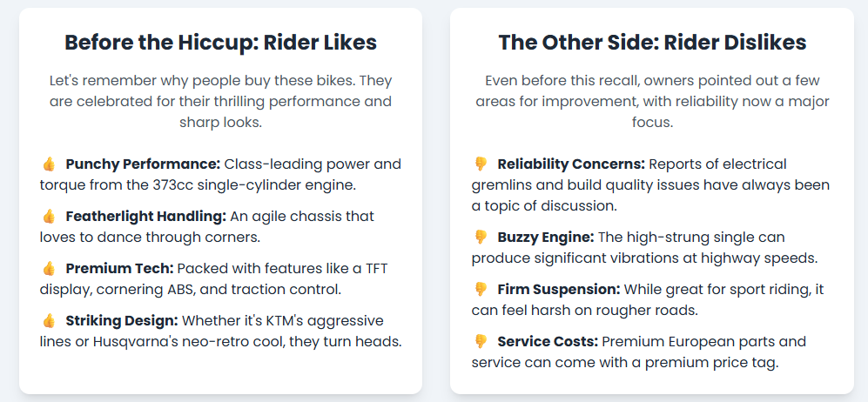Click the 'Firm Suspension:' bold label
The width and height of the screenshot is (868, 402).
[x=558, y=289]
